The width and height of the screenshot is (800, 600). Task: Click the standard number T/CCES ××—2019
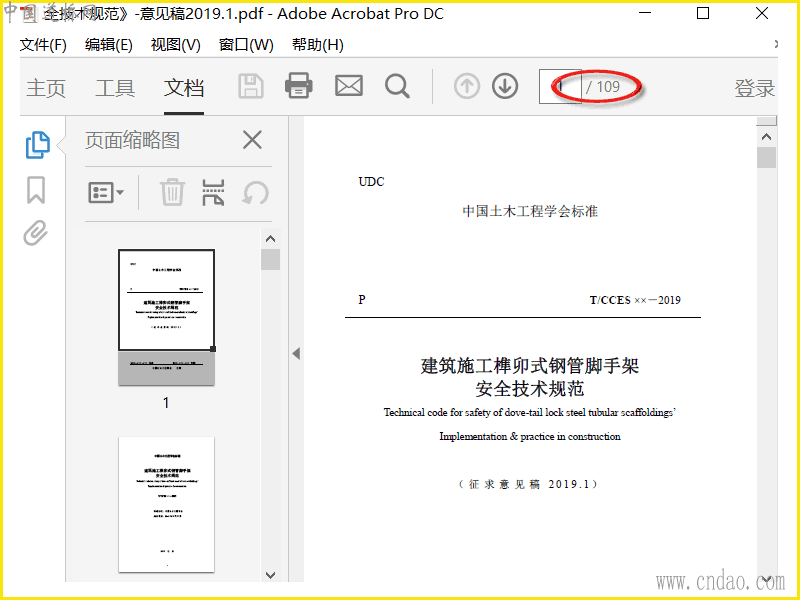click(635, 300)
